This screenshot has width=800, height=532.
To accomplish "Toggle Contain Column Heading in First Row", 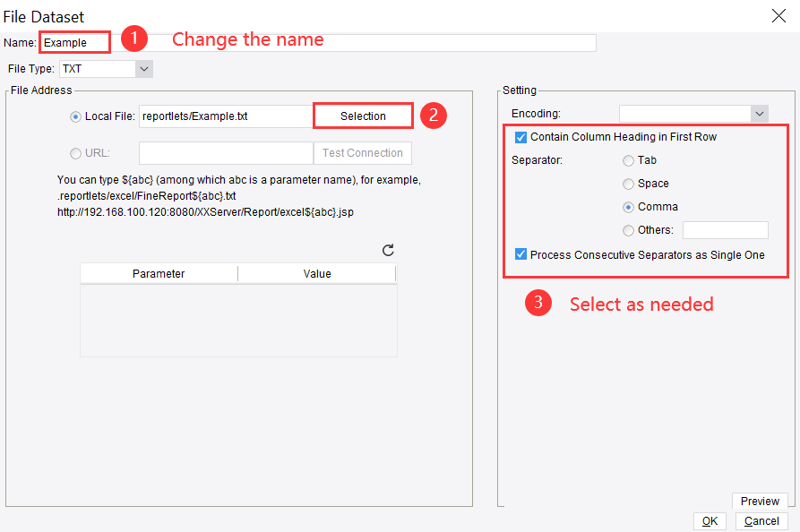I will pos(521,137).
